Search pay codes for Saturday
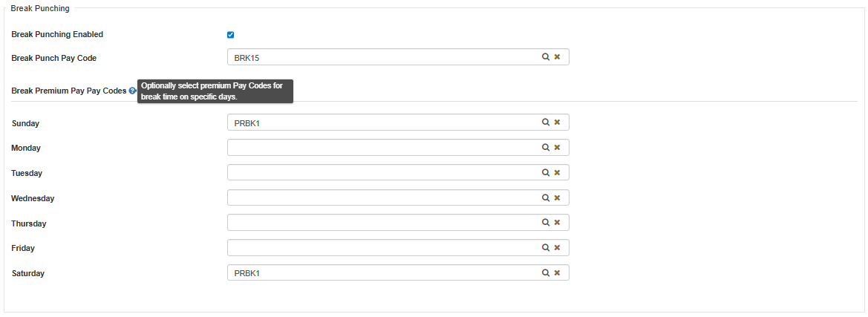This screenshot has width=868, height=317. point(545,273)
